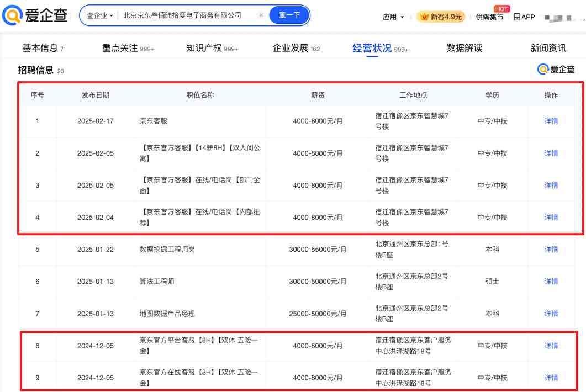The image size is (586, 392).
Task: Open 详情 for 算法工程师 position
Action: 551,282
